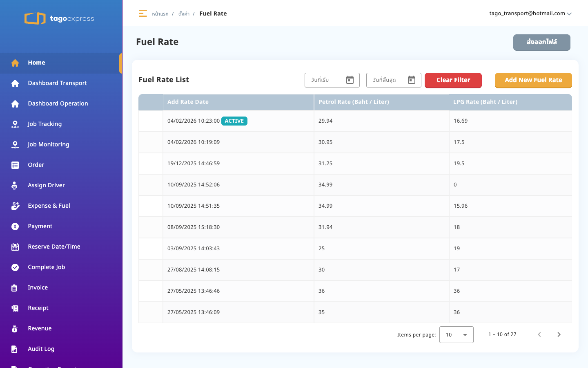588x368 pixels.
Task: Follow the ตั้งค่า breadcrumb link
Action: pos(184,14)
